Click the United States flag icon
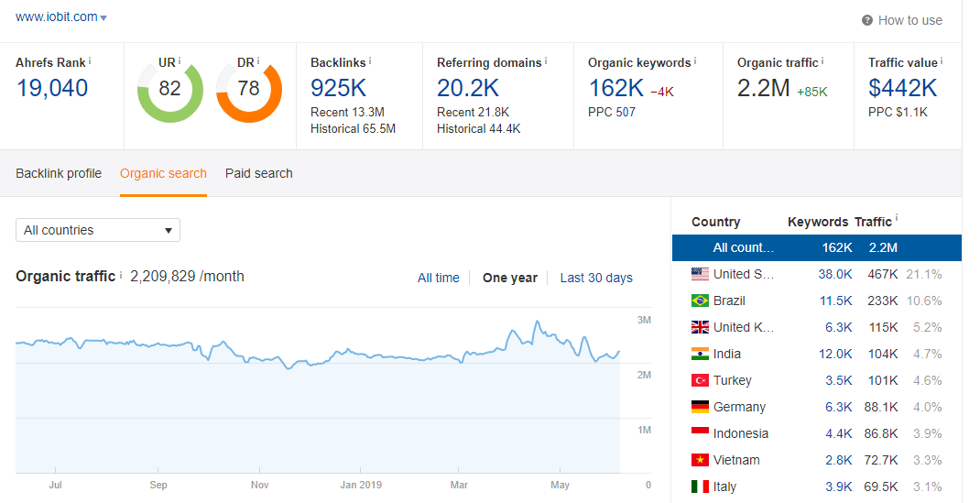 pos(700,274)
